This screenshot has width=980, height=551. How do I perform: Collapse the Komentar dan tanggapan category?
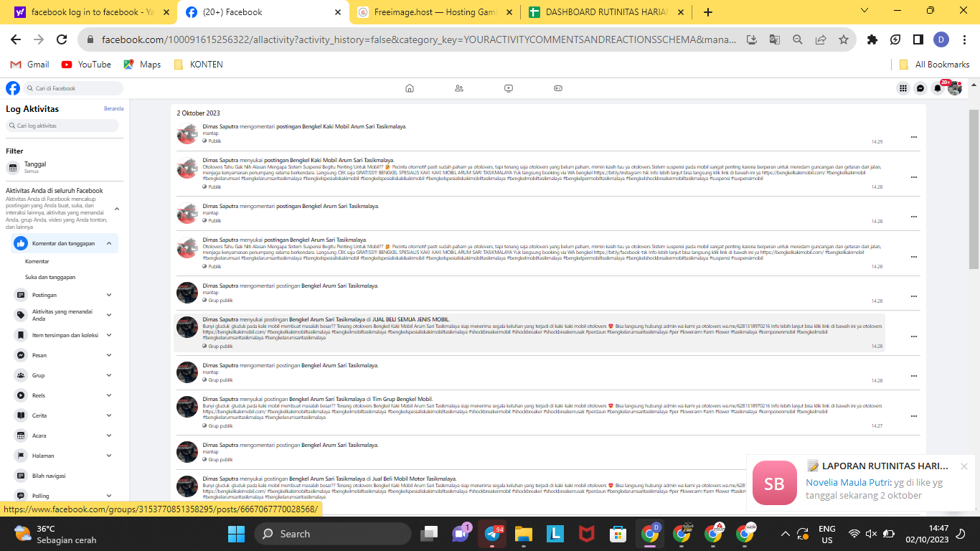click(x=109, y=243)
